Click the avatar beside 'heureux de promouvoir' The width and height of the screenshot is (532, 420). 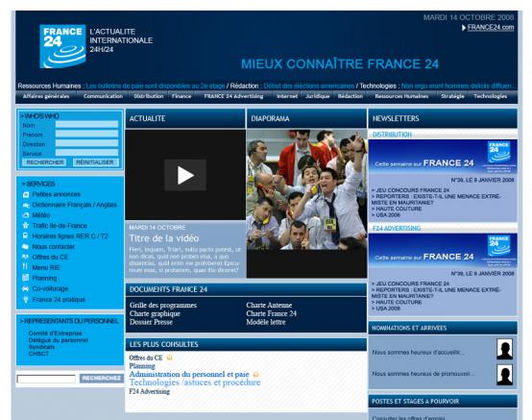pos(504,375)
